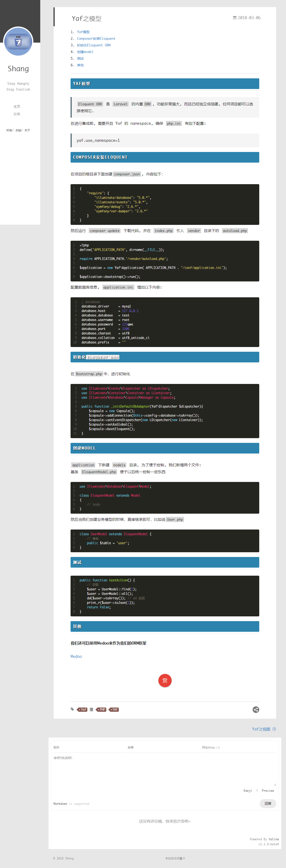
Task: Click the calendar icon beside the date
Action: tap(234, 18)
